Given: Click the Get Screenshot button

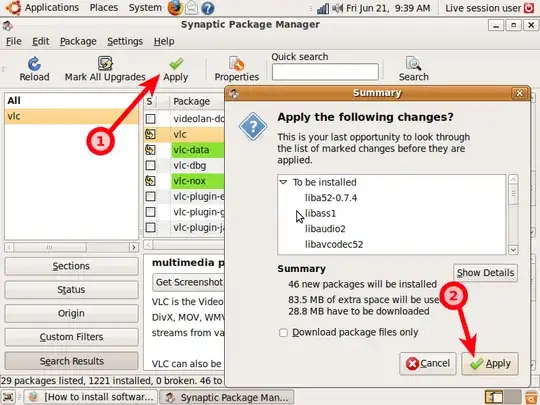Looking at the screenshot, I should tap(188, 283).
